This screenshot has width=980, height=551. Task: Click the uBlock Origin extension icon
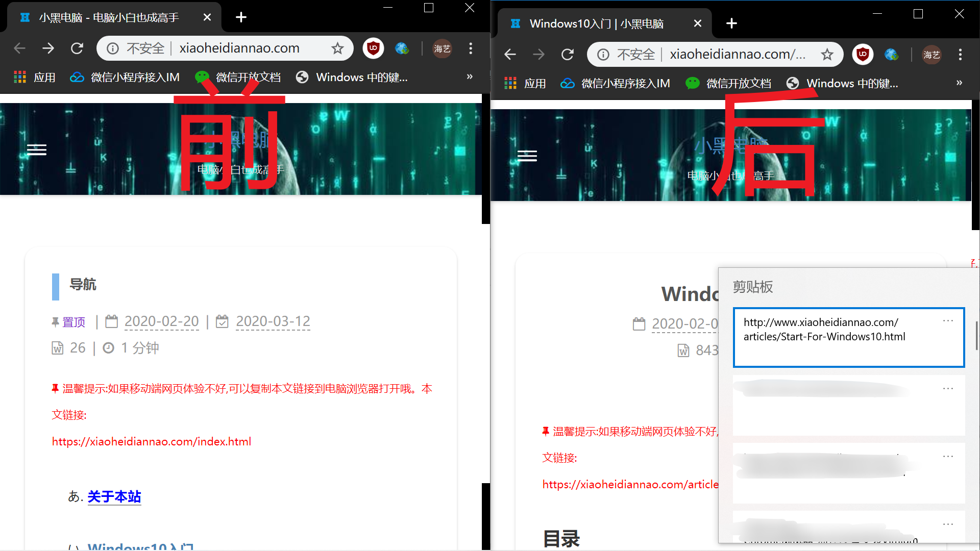pyautogui.click(x=373, y=48)
